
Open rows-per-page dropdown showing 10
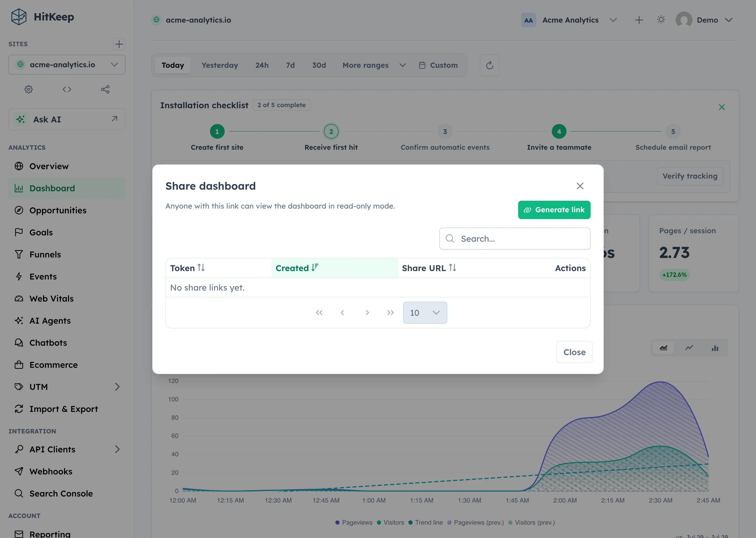[425, 312]
